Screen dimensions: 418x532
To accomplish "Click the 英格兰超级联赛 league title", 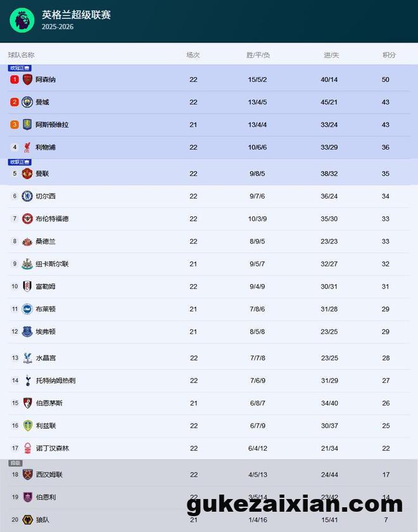I will click(x=76, y=15).
